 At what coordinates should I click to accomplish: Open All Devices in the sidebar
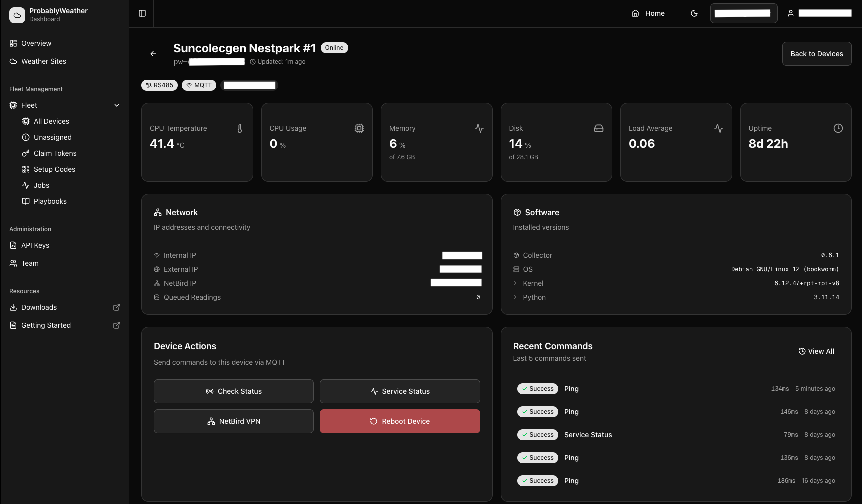point(51,121)
